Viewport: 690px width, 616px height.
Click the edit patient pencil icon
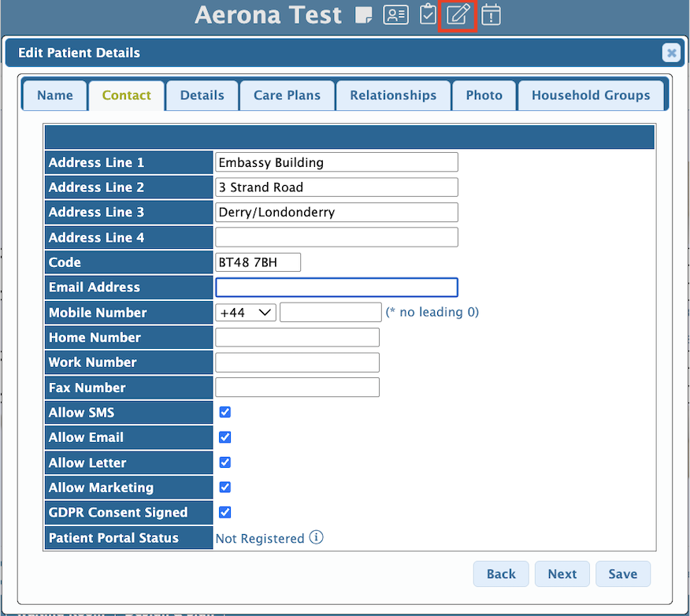coord(458,14)
